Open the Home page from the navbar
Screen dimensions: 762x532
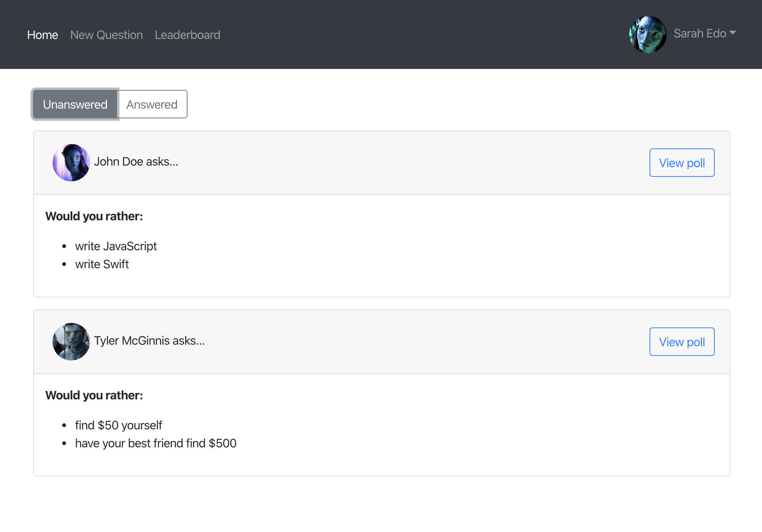pos(42,34)
